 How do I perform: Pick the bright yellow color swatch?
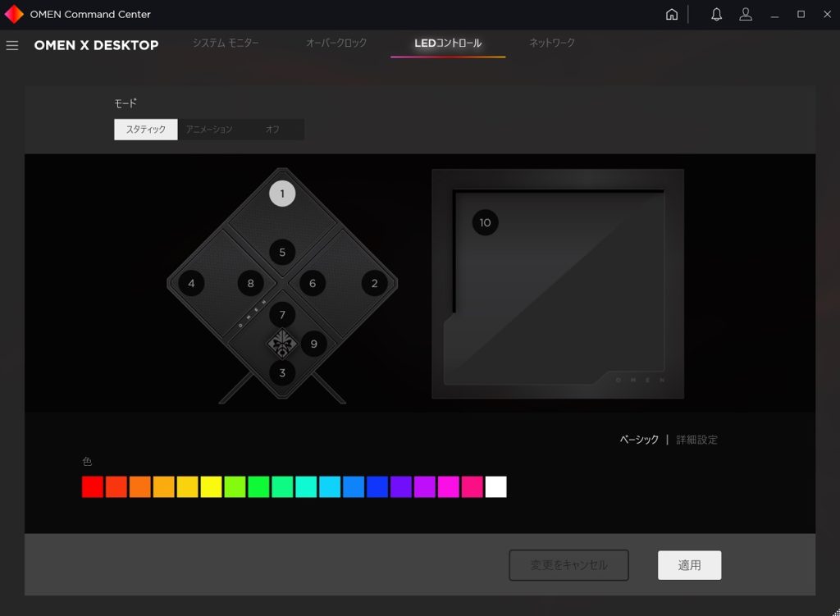pyautogui.click(x=211, y=487)
